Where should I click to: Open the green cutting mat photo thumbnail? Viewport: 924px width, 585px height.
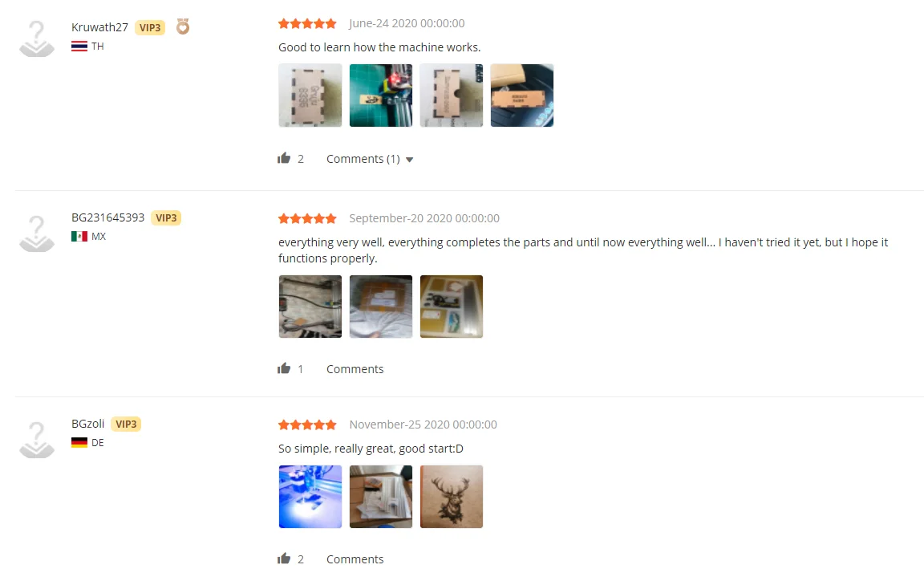coord(381,95)
